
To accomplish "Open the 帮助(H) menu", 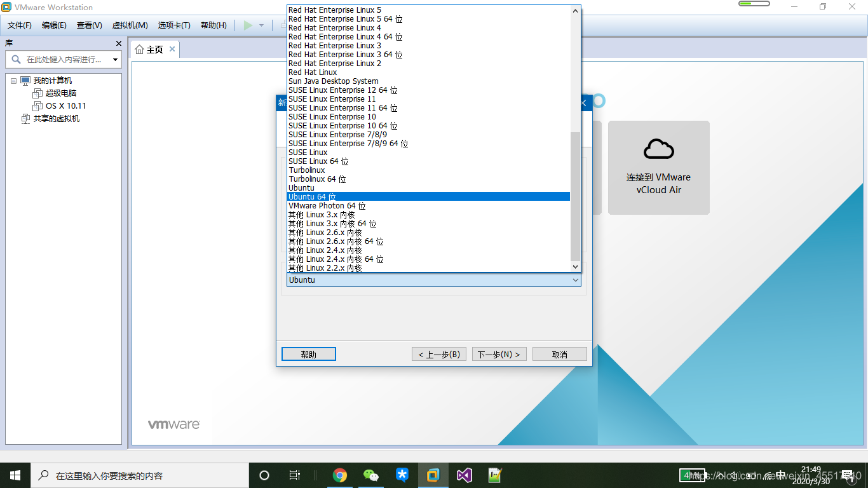I will (x=214, y=25).
